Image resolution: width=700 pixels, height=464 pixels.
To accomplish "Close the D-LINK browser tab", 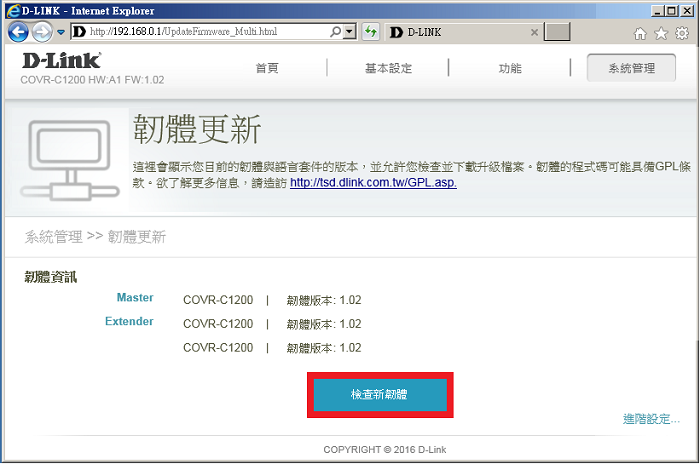I will click(x=534, y=33).
